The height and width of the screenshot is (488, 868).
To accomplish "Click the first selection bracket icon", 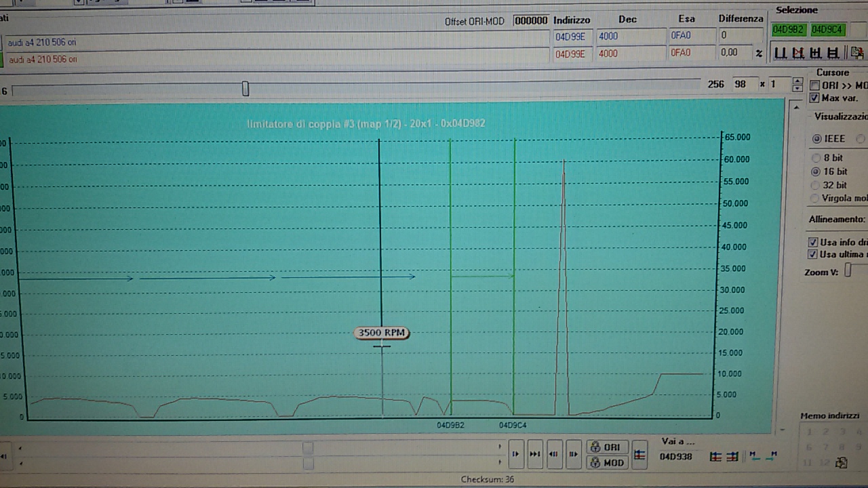I will (781, 53).
